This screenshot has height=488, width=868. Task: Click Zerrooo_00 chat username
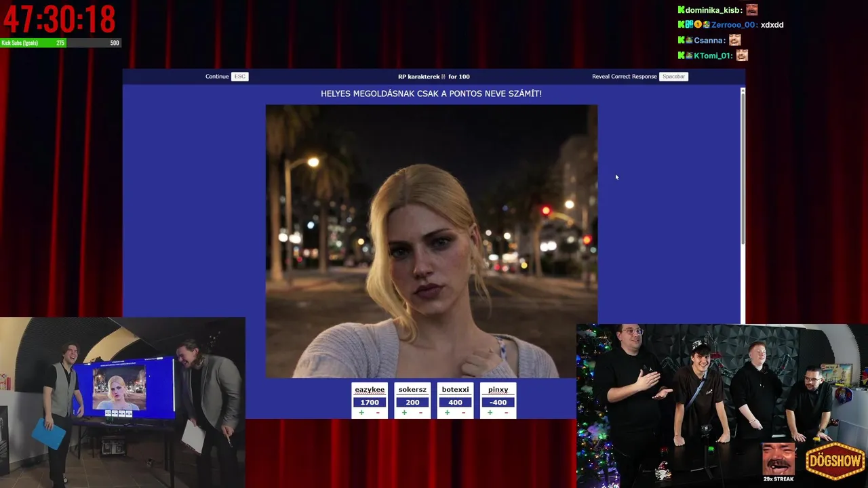(734, 25)
